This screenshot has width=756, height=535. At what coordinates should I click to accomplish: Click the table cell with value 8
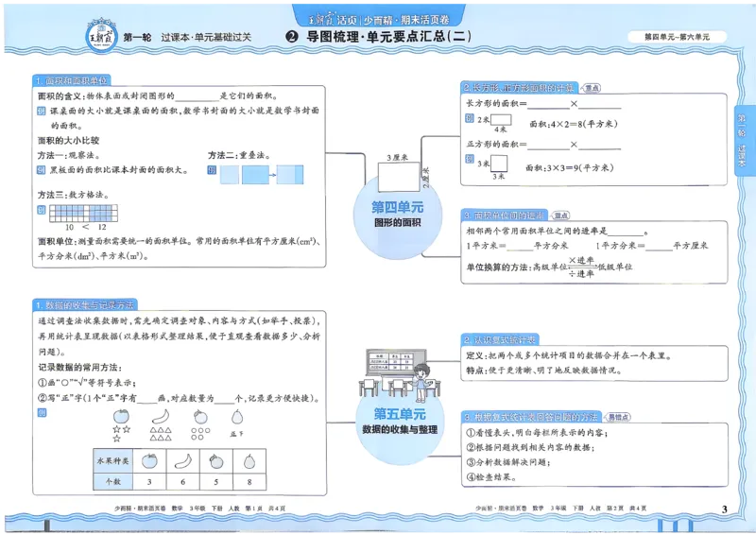point(249,481)
